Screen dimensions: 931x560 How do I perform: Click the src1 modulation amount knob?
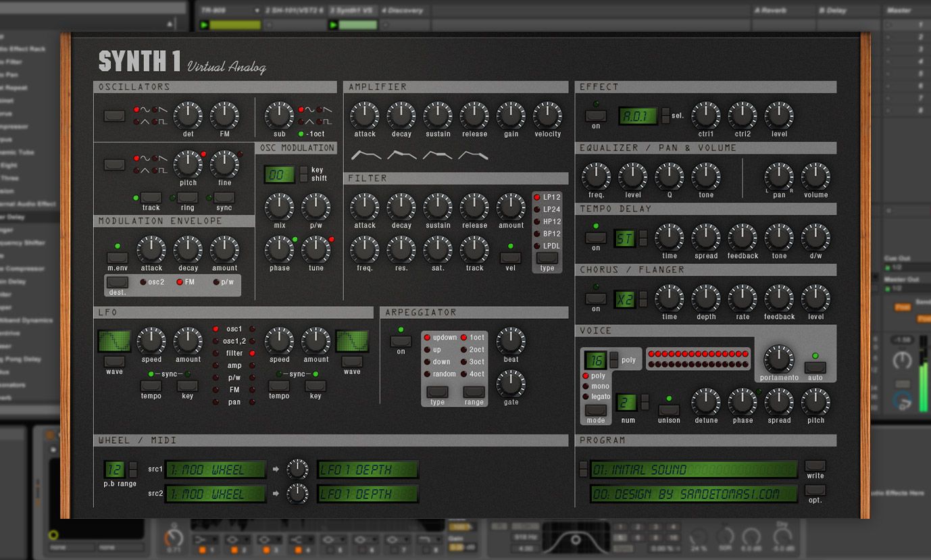(297, 469)
